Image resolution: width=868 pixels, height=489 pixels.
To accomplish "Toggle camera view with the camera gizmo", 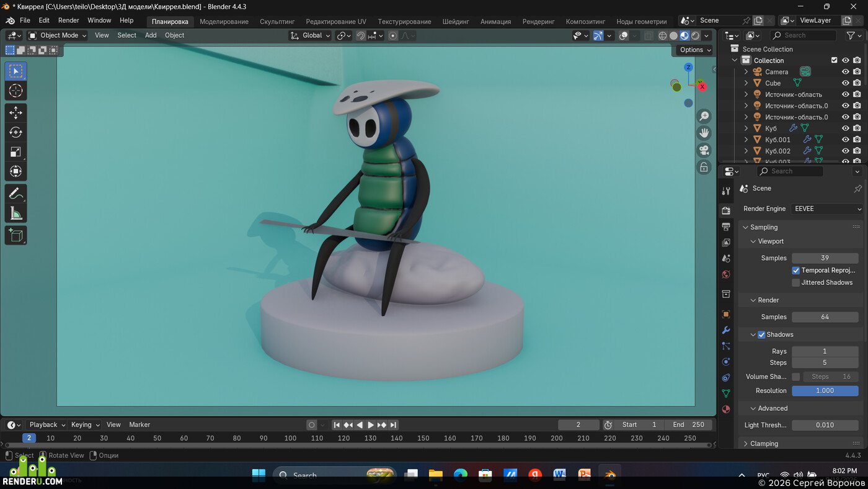I will click(704, 150).
